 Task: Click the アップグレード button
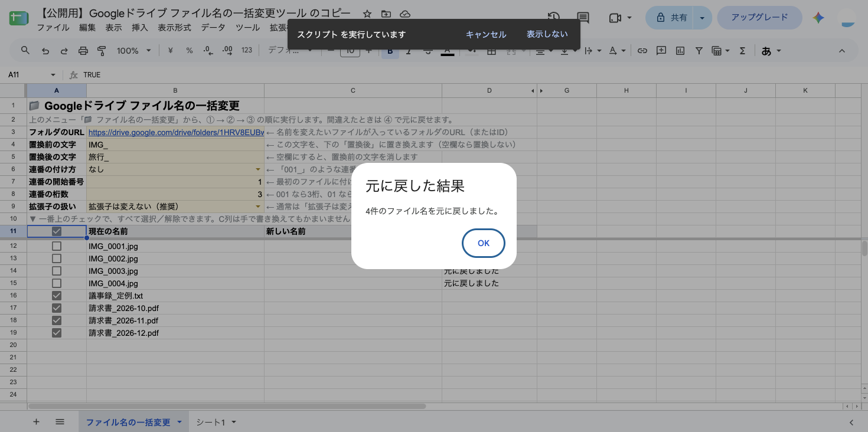point(759,18)
